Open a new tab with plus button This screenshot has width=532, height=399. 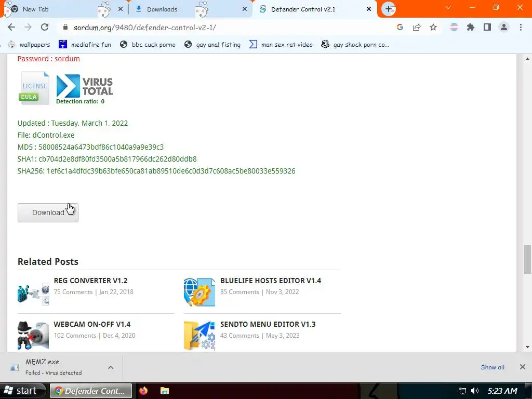(x=389, y=9)
